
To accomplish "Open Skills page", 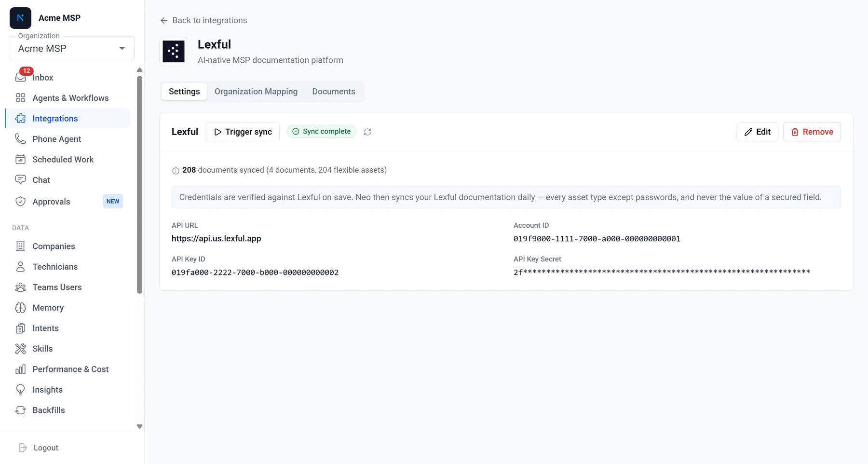I will tap(68, 349).
